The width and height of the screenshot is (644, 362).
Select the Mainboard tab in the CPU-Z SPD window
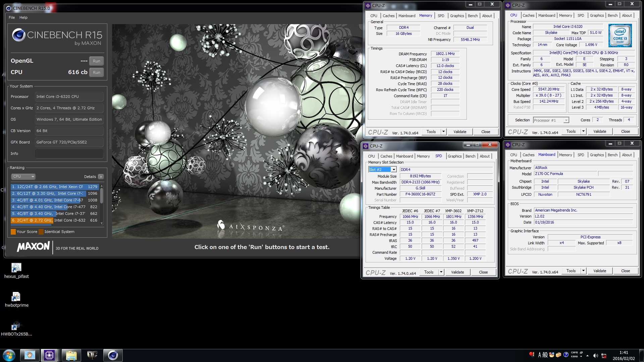[x=405, y=156]
